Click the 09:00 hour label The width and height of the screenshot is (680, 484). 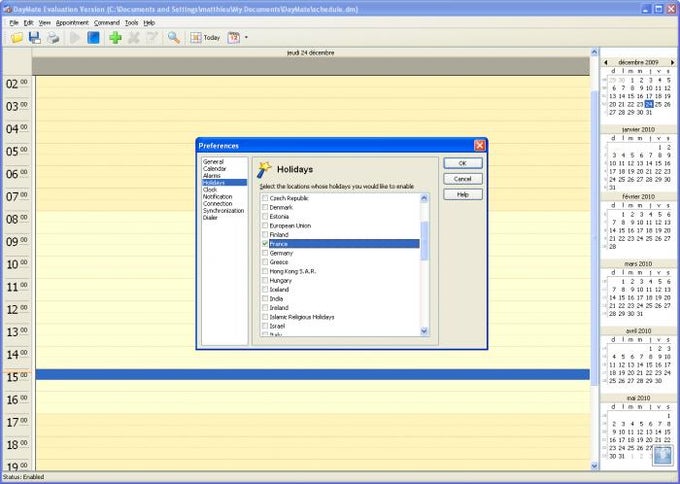pos(16,242)
